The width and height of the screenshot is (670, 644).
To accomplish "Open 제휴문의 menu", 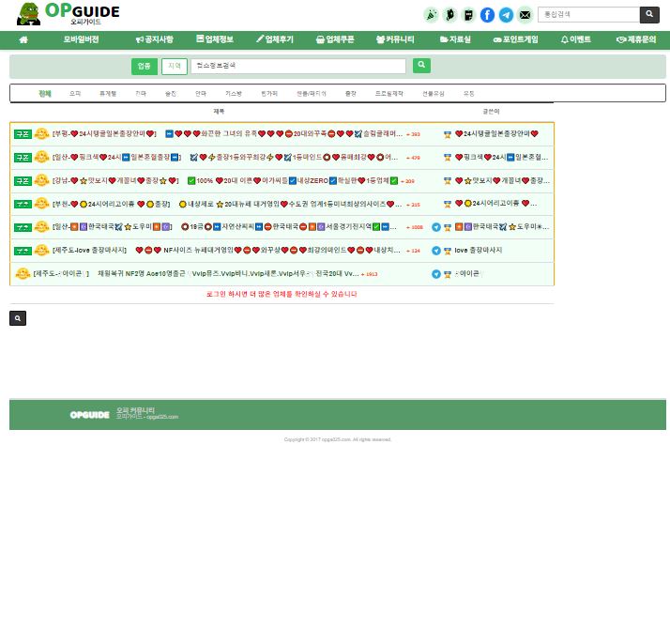I will (x=636, y=39).
